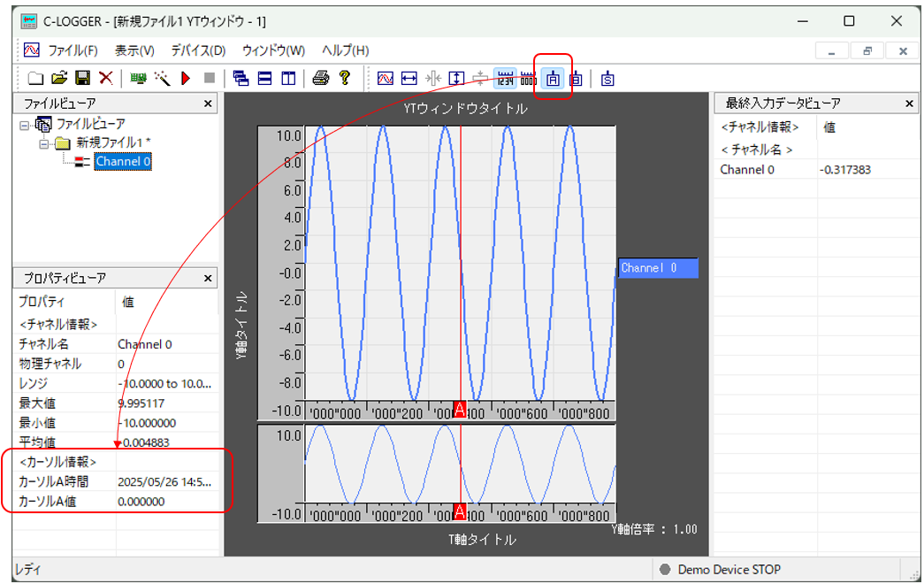Collapse the ファイルビューア root tree node
924x584 pixels.
[24, 125]
